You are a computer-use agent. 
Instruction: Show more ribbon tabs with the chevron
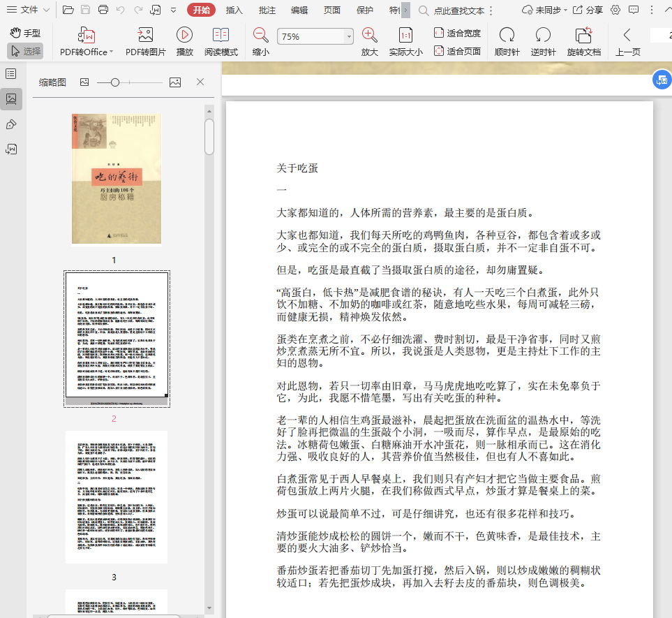[x=405, y=10]
